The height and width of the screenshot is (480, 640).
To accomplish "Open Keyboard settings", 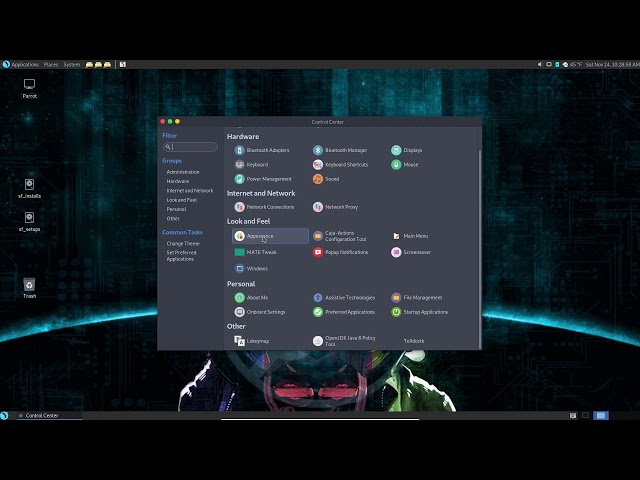I will 251,164.
